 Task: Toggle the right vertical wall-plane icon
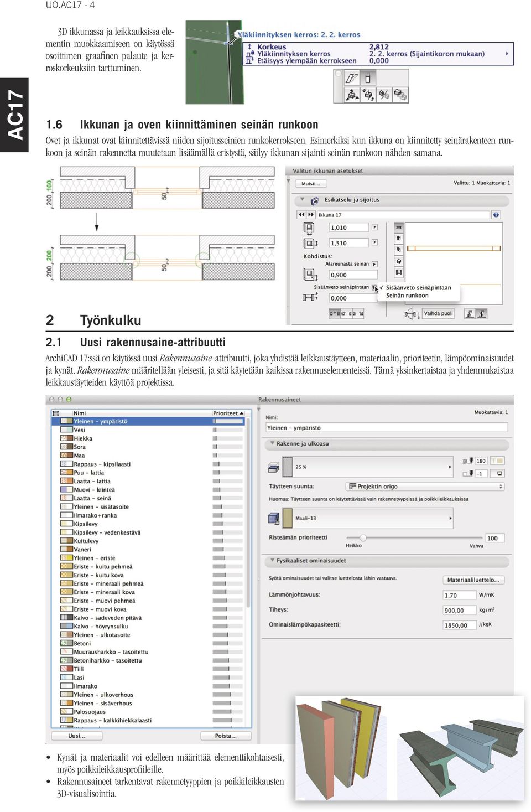[x=482, y=314]
